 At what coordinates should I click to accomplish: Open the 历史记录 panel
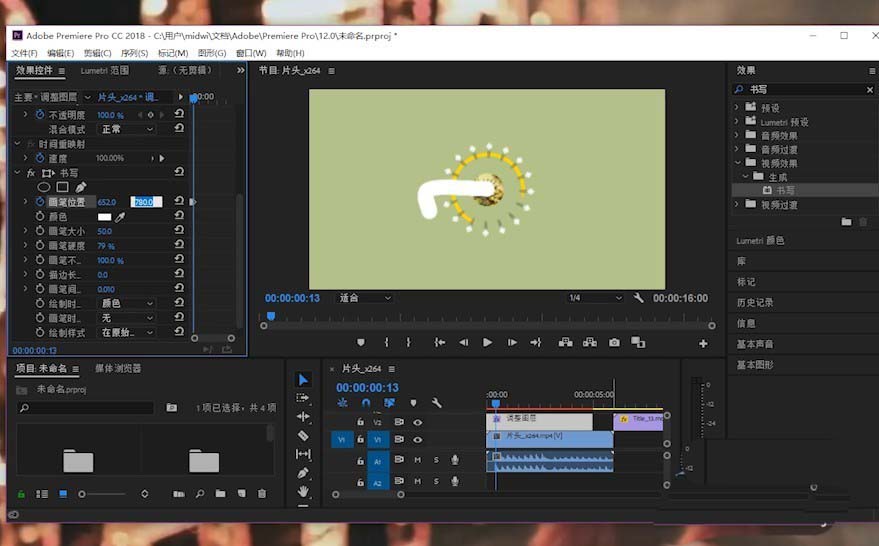click(755, 302)
